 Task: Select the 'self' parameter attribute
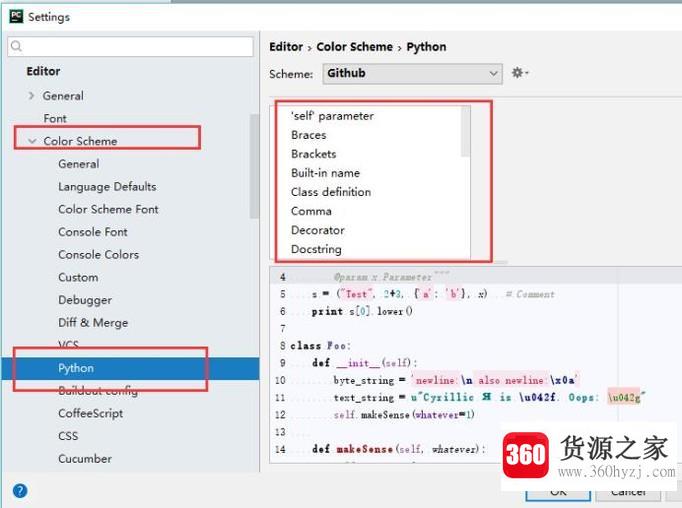pyautogui.click(x=332, y=116)
